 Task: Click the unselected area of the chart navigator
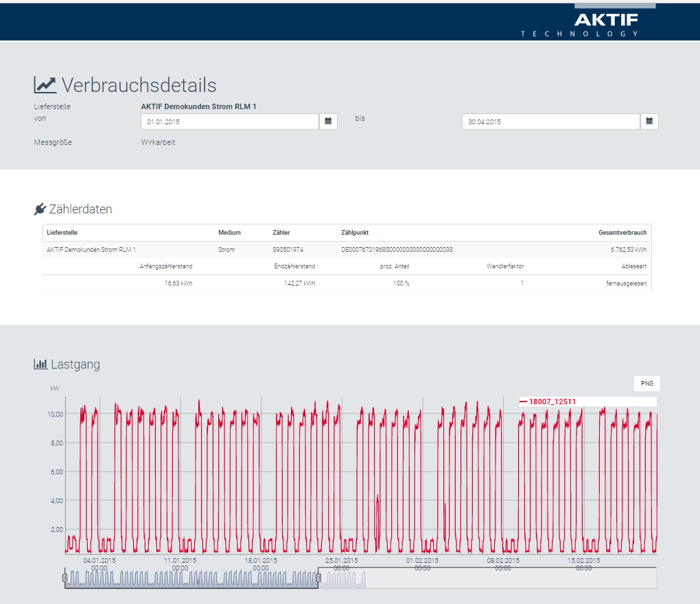coord(508,579)
